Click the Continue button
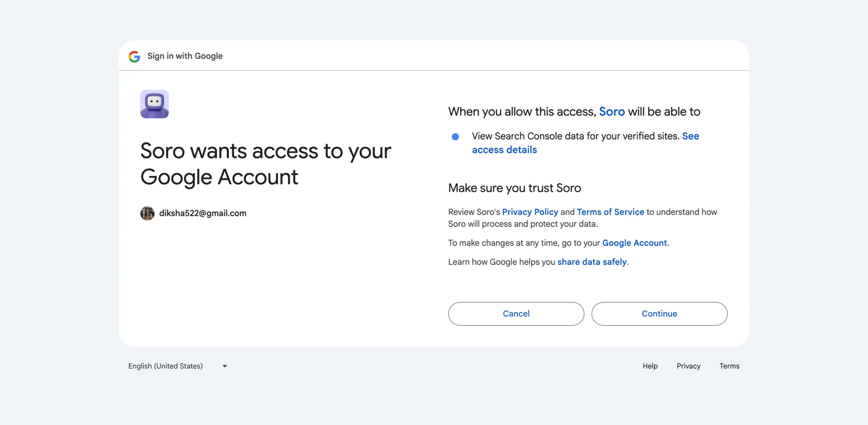The height and width of the screenshot is (425, 868). coord(659,314)
